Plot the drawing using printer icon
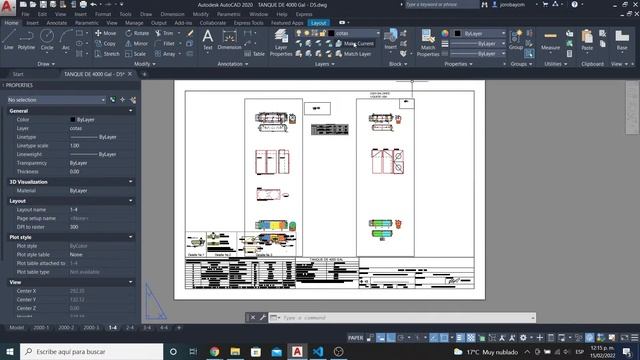The height and width of the screenshot is (360, 640). click(x=83, y=4)
